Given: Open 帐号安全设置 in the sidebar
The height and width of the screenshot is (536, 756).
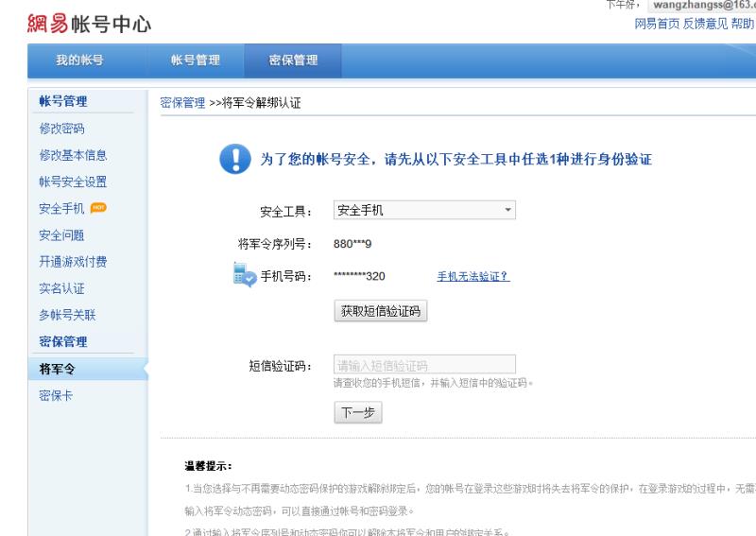Looking at the screenshot, I should [73, 182].
